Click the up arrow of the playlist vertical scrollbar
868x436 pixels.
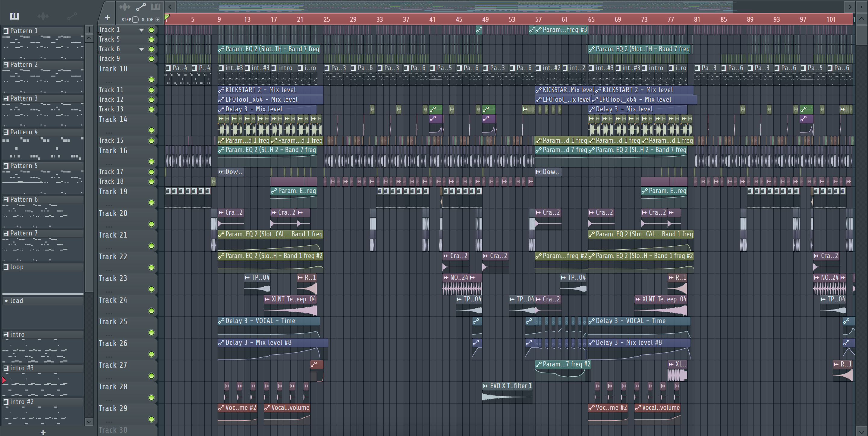(x=862, y=19)
